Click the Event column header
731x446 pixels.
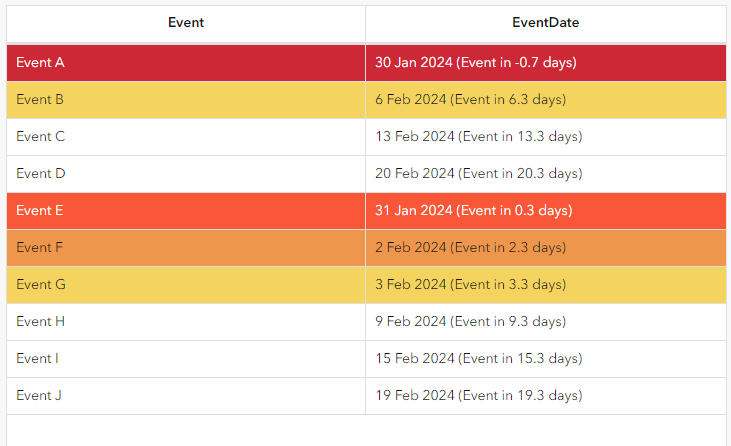(x=186, y=23)
